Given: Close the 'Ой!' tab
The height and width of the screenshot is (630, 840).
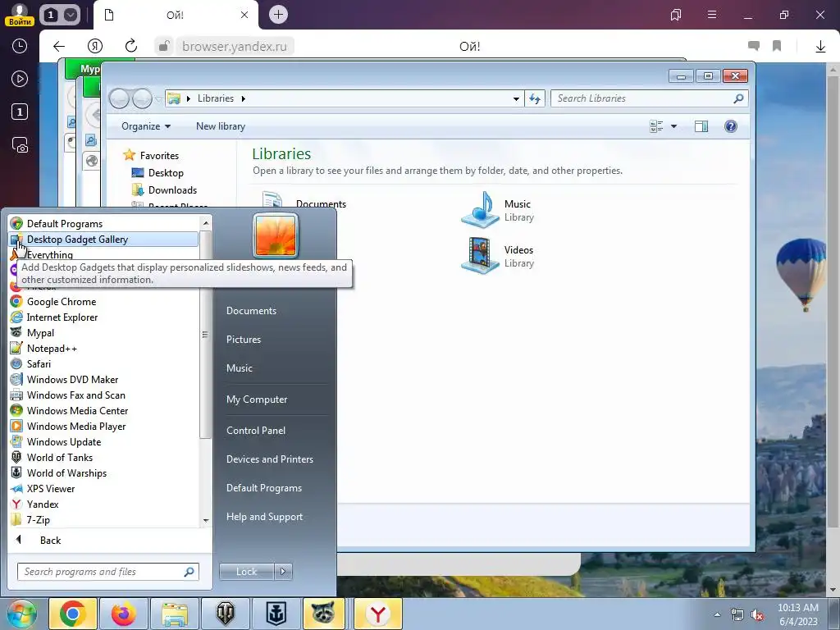Looking at the screenshot, I should point(244,15).
